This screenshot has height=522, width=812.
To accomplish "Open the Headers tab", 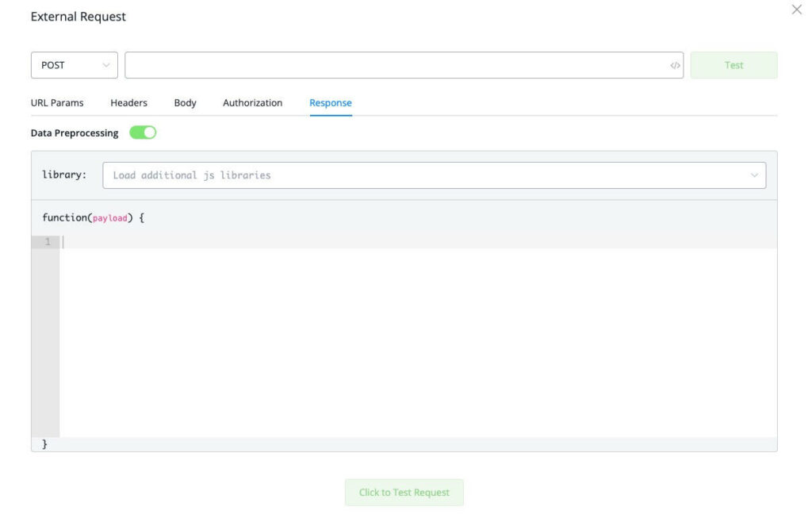I will pos(128,103).
